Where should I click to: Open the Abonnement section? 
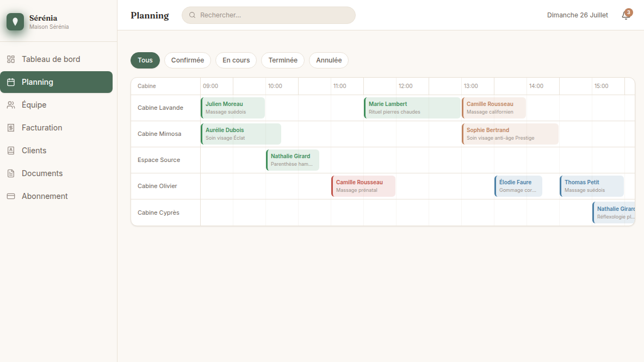pyautogui.click(x=56, y=196)
